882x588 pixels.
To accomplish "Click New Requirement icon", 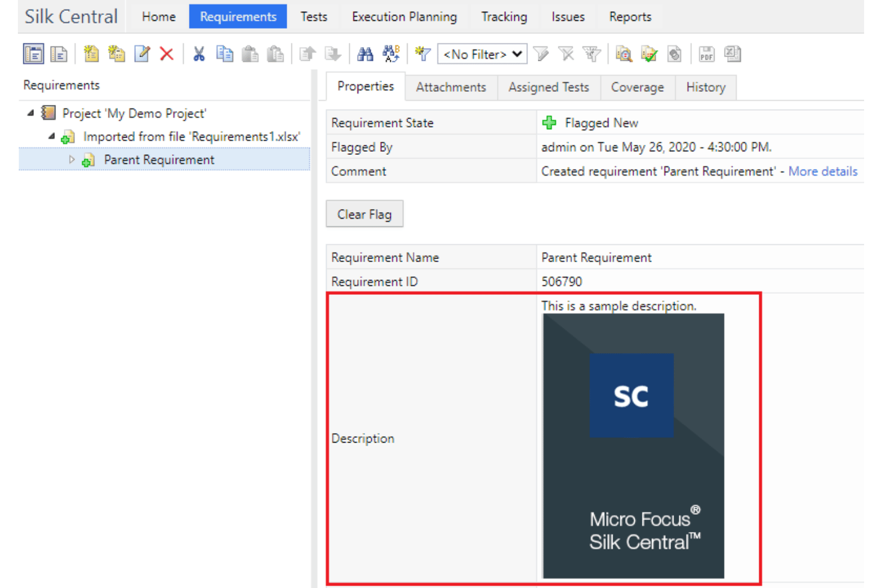I will pos(91,54).
